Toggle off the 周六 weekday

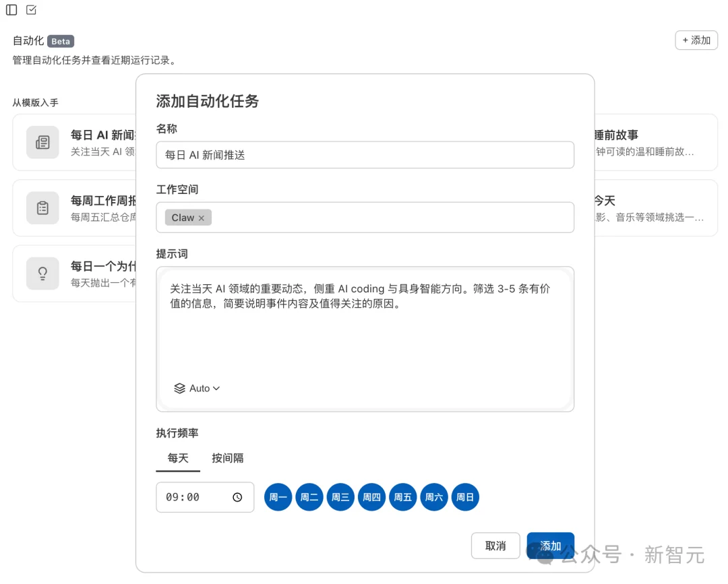(434, 497)
